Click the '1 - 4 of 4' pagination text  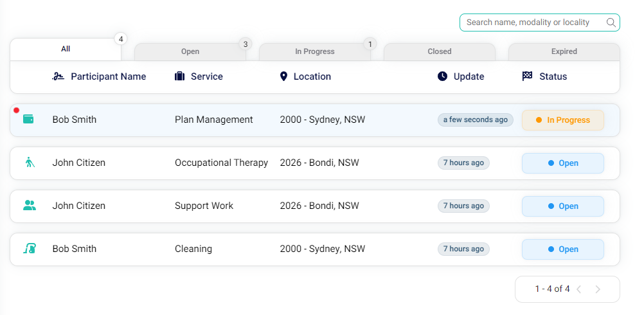(x=552, y=289)
